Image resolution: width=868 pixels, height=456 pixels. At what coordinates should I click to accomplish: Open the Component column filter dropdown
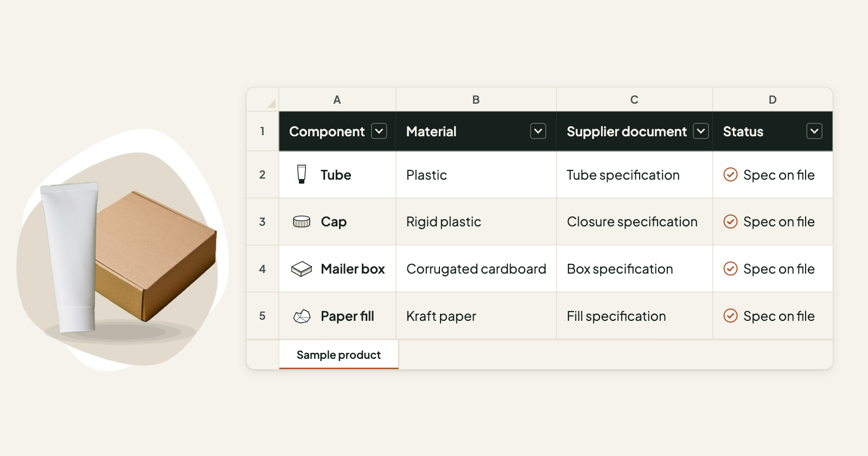tap(379, 131)
